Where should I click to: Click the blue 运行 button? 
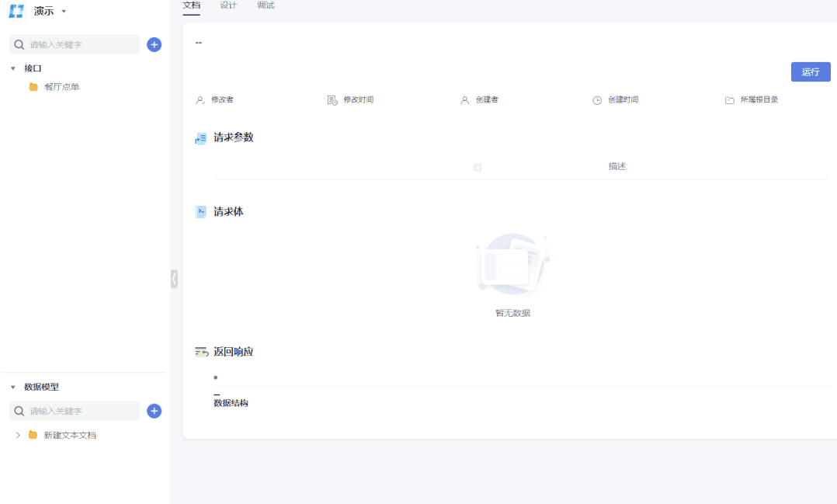click(810, 71)
